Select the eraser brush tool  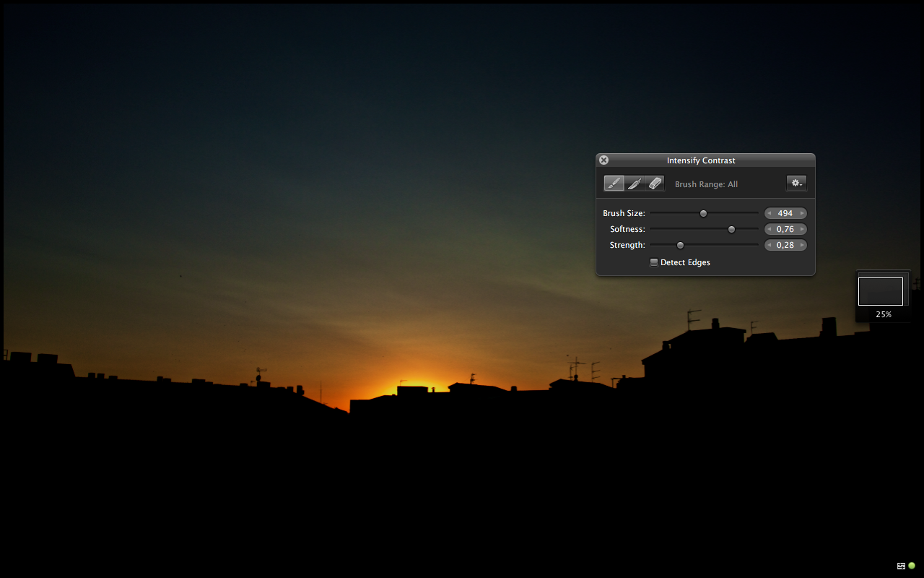coord(654,184)
